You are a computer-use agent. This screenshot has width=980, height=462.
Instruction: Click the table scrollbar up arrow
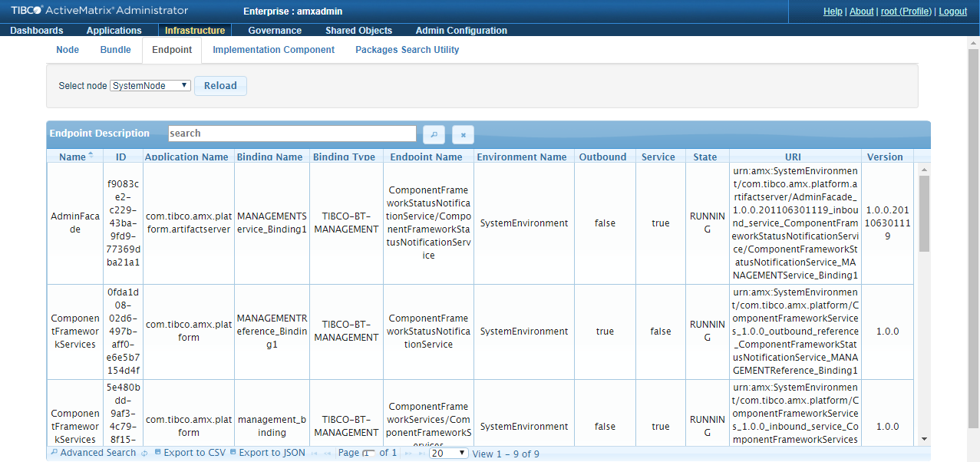925,170
